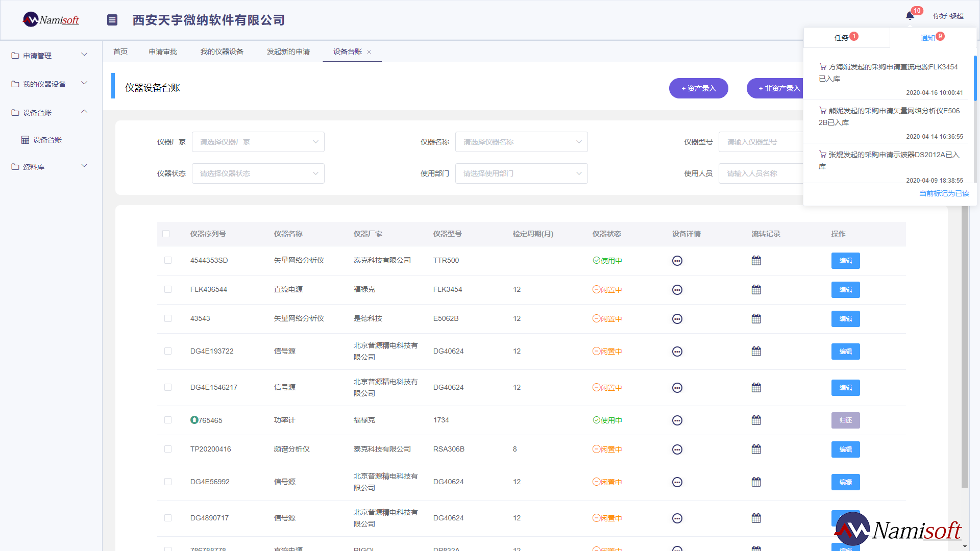
Task: Click the 设备台账 submenu item in sidebar
Action: click(x=51, y=140)
